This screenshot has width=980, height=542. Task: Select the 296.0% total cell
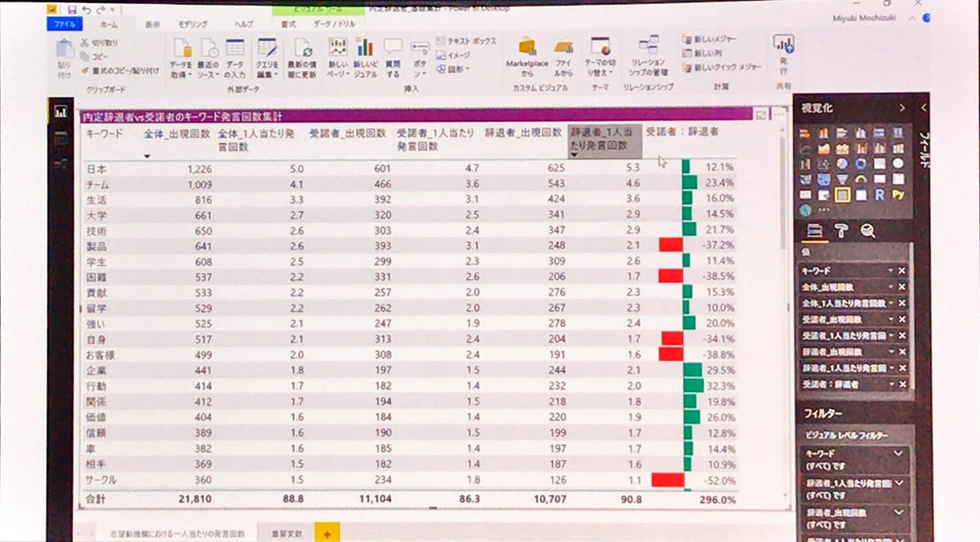[717, 499]
